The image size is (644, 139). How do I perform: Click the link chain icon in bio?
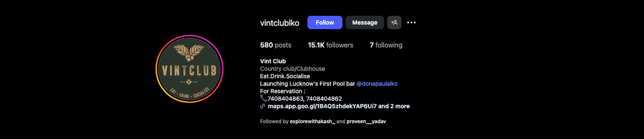263,106
